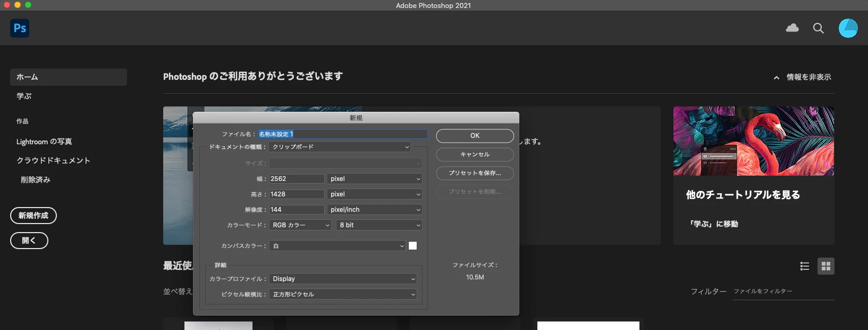Click the ファイルをフィルター filter field
Image resolution: width=868 pixels, height=330 pixels.
pyautogui.click(x=783, y=292)
